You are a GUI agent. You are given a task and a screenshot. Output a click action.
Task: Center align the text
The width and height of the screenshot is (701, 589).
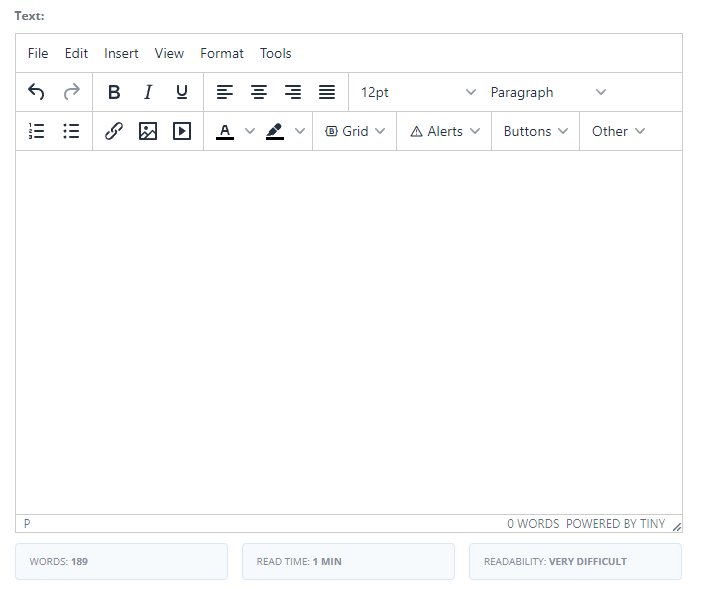click(259, 92)
